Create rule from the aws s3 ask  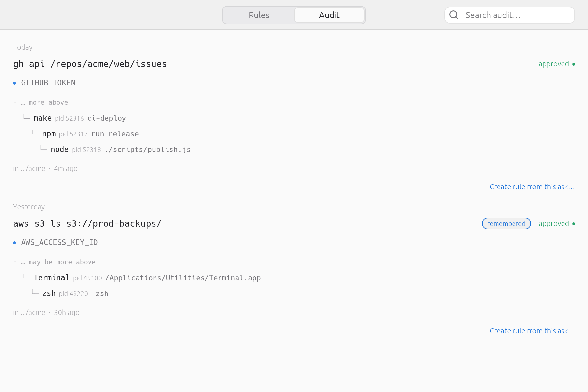(x=532, y=331)
